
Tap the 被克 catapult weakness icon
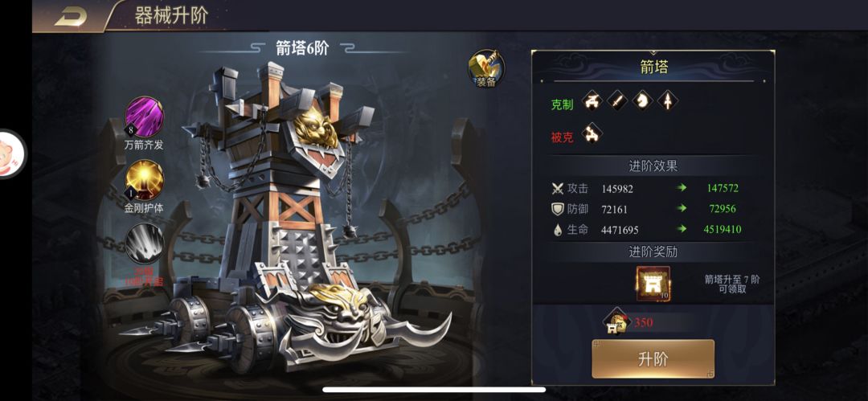pos(592,133)
